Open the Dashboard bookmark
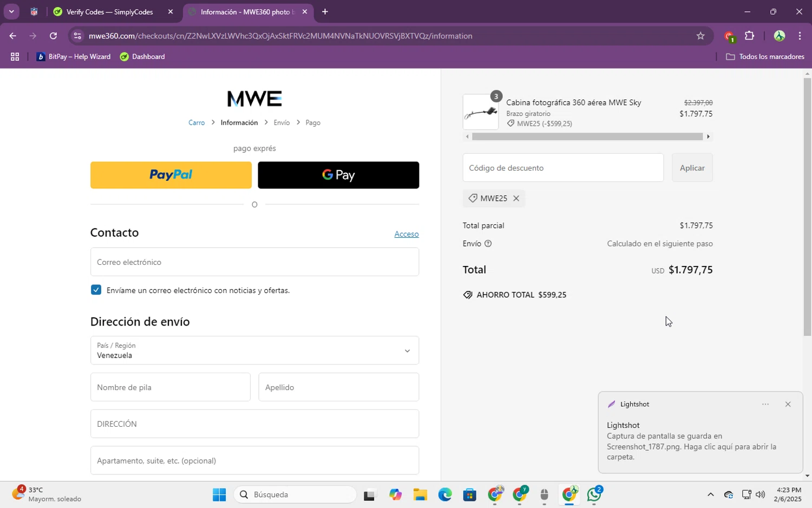This screenshot has height=508, width=812. [143, 57]
